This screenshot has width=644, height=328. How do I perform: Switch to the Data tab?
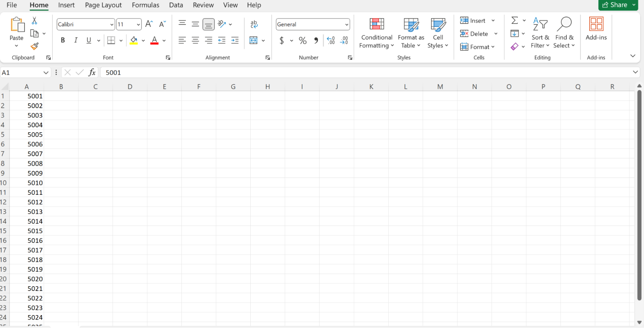176,5
